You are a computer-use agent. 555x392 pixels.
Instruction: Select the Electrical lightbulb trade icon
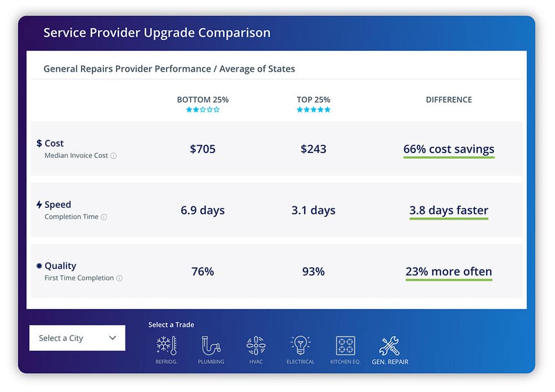coord(300,346)
